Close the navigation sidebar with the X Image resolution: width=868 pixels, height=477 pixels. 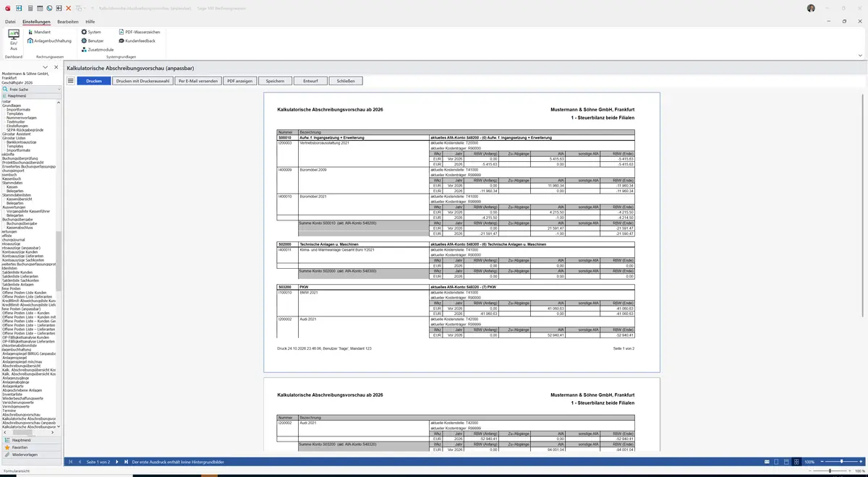point(56,67)
